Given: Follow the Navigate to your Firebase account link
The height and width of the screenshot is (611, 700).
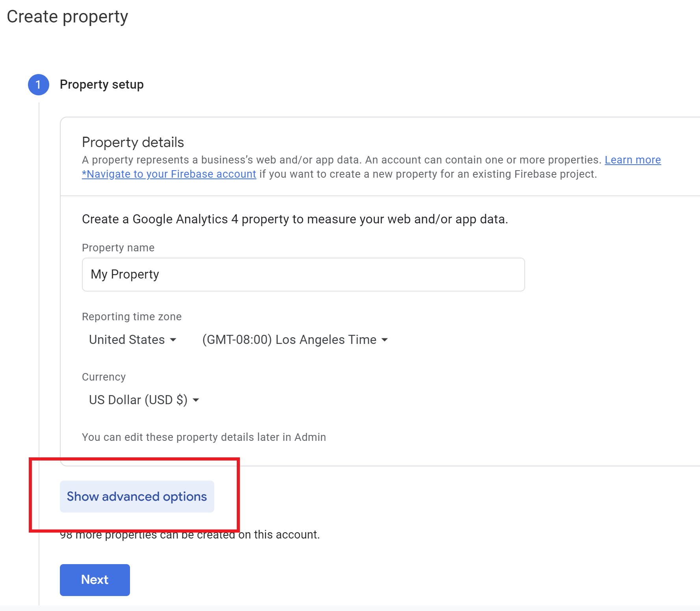Looking at the screenshot, I should point(169,174).
